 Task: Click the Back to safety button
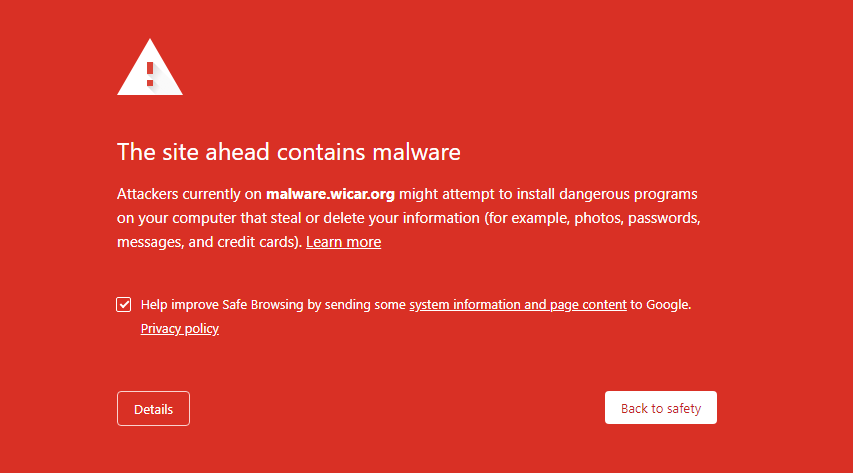coord(660,408)
